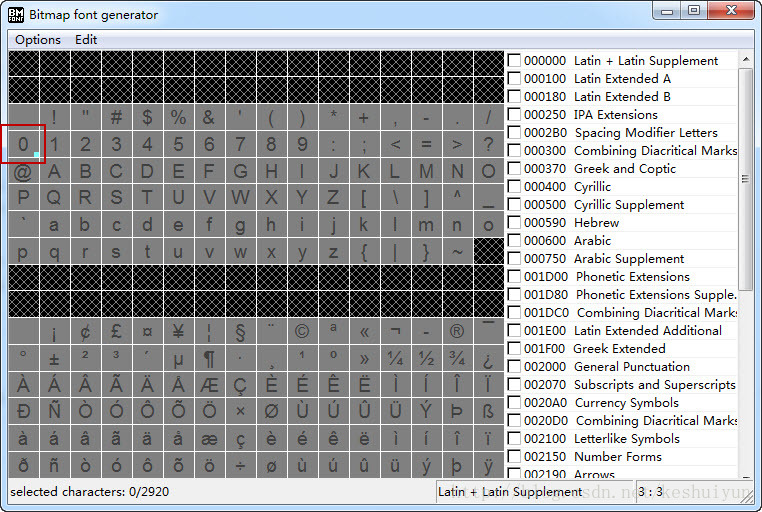Select the multiplication × character cell
The width and height of the screenshot is (762, 512).
pyautogui.click(x=240, y=411)
